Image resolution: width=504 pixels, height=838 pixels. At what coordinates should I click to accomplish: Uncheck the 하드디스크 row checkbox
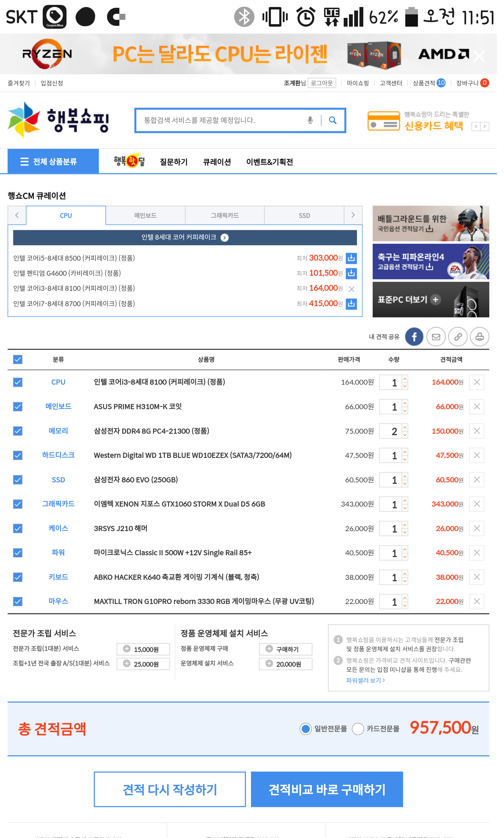point(18,455)
